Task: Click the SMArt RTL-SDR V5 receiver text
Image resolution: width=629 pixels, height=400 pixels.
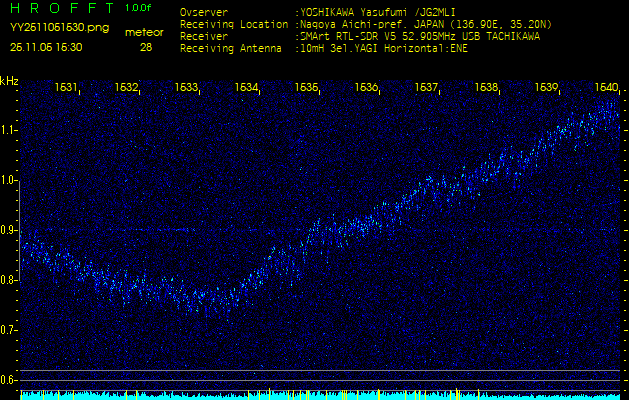Action: click(x=420, y=37)
